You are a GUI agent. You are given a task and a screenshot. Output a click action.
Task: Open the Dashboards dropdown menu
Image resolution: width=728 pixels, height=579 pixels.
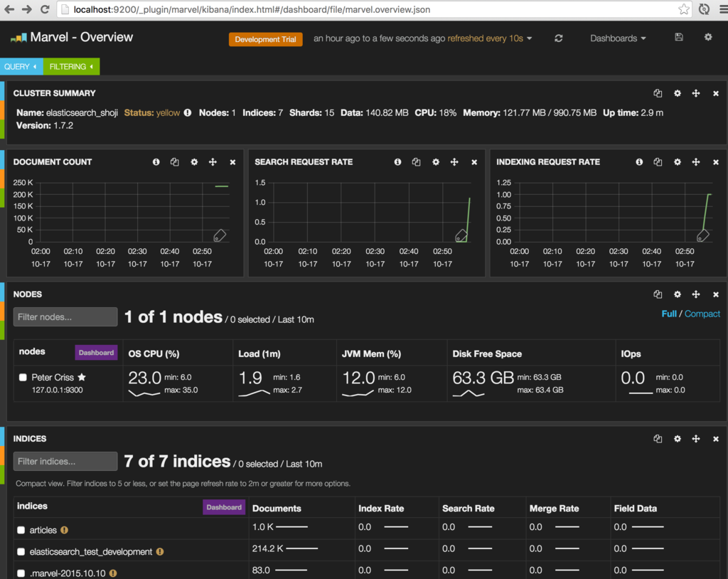point(618,38)
